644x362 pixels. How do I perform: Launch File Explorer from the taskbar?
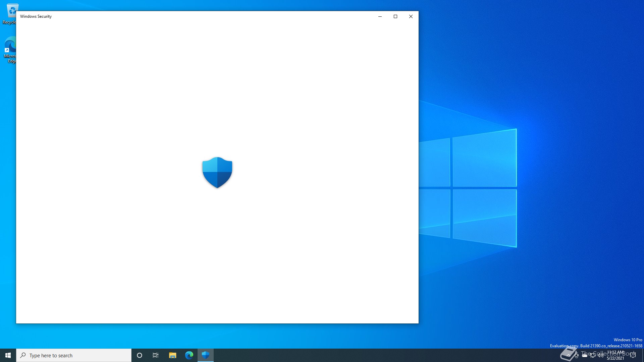point(172,355)
